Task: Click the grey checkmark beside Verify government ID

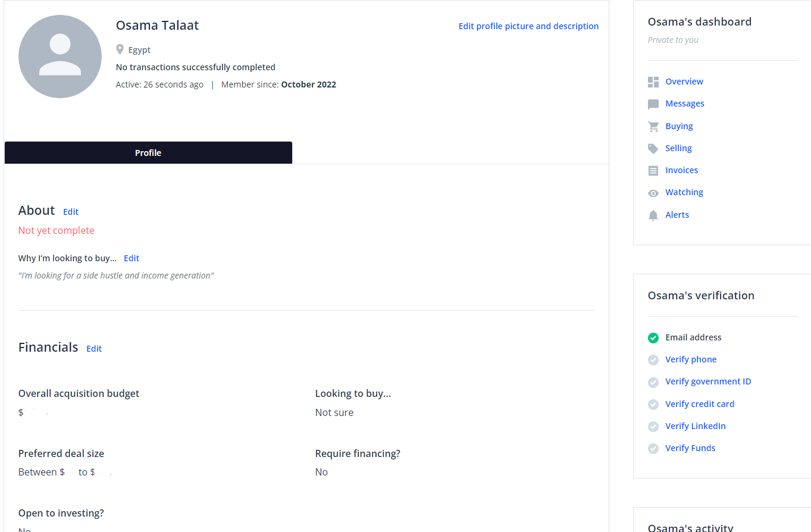Action: [x=653, y=382]
